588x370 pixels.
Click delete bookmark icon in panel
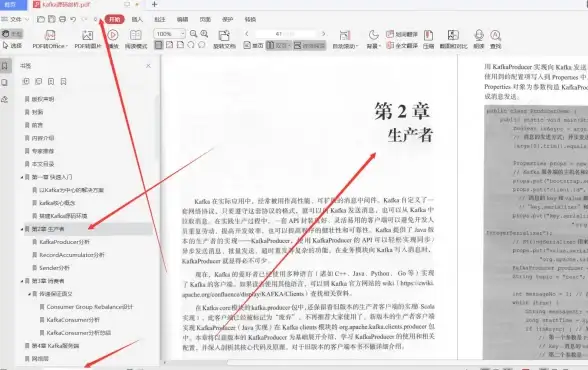pyautogui.click(x=63, y=81)
